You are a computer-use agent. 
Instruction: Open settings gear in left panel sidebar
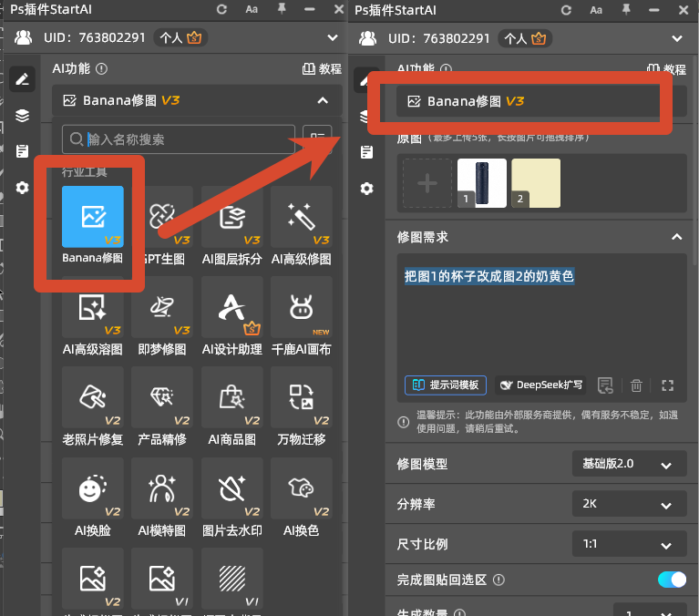[x=22, y=188]
